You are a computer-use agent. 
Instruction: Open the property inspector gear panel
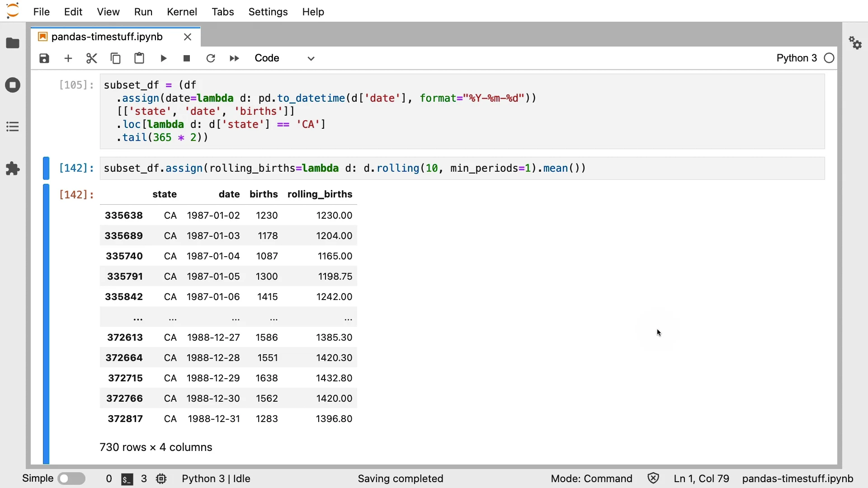(855, 43)
